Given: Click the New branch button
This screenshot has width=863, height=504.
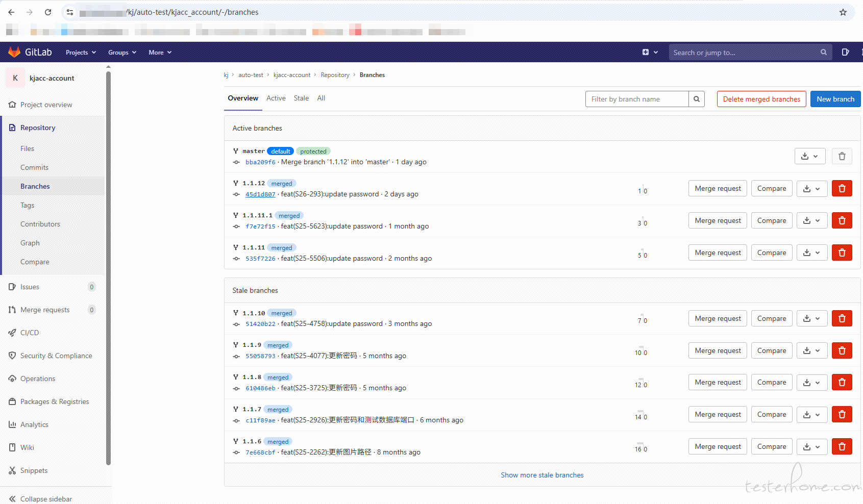Looking at the screenshot, I should tap(835, 99).
